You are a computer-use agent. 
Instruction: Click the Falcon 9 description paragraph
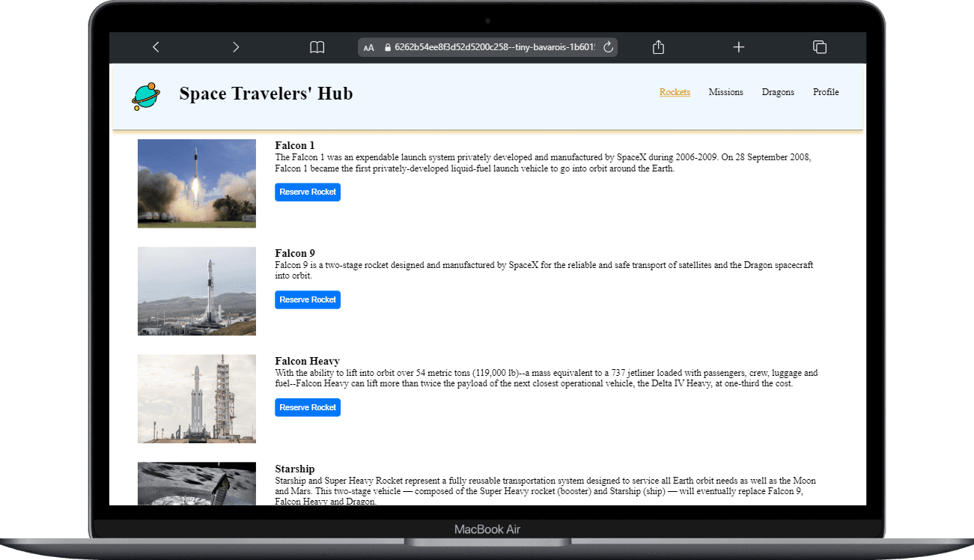click(x=544, y=270)
